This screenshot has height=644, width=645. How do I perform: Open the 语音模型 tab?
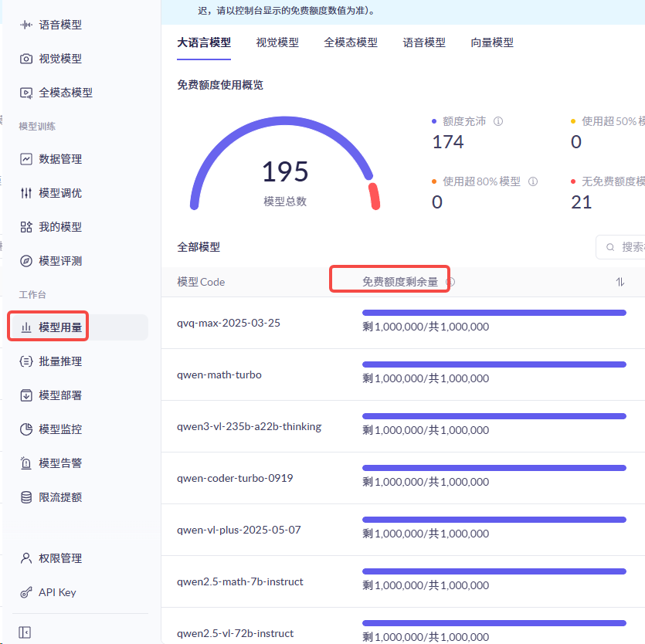pos(424,42)
